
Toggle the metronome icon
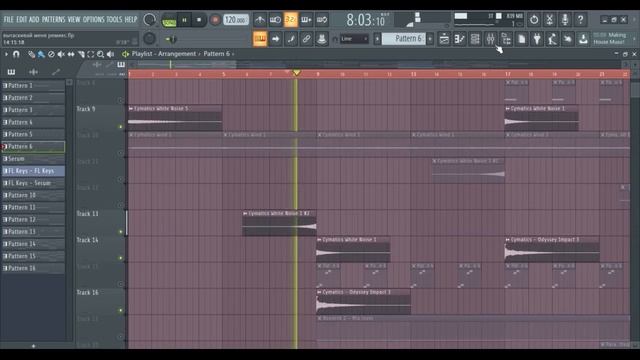click(x=260, y=20)
